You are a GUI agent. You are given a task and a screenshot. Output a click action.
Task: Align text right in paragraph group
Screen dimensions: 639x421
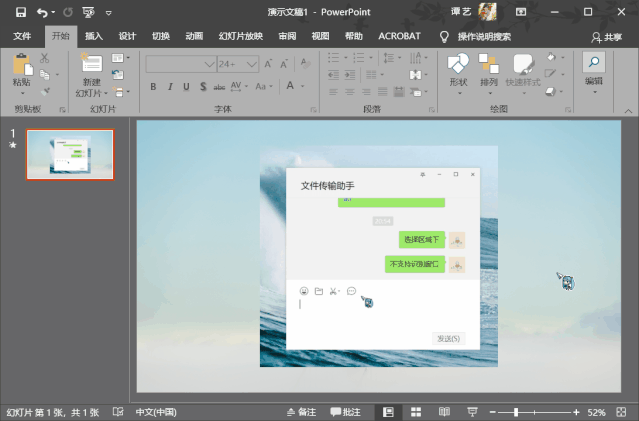pos(366,92)
